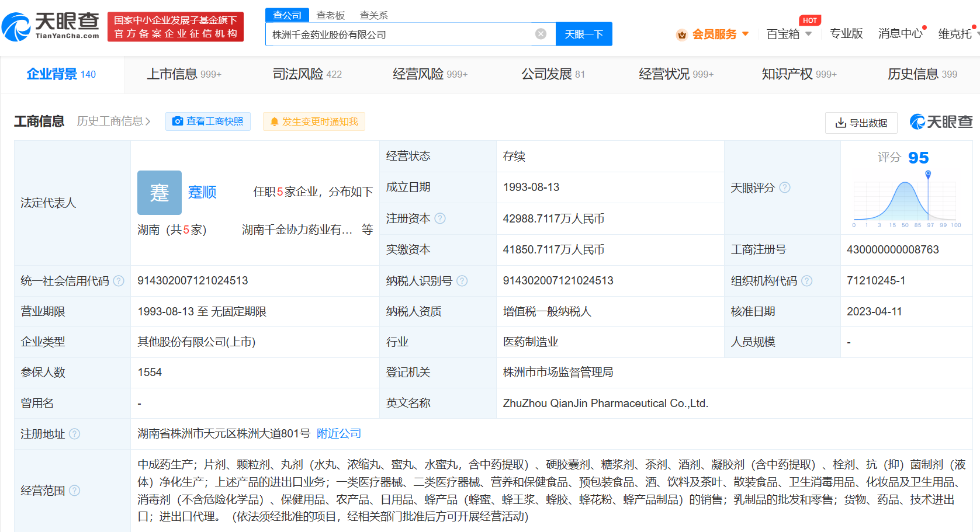Click paid-in capital 41850.7117万人民币

(553, 249)
